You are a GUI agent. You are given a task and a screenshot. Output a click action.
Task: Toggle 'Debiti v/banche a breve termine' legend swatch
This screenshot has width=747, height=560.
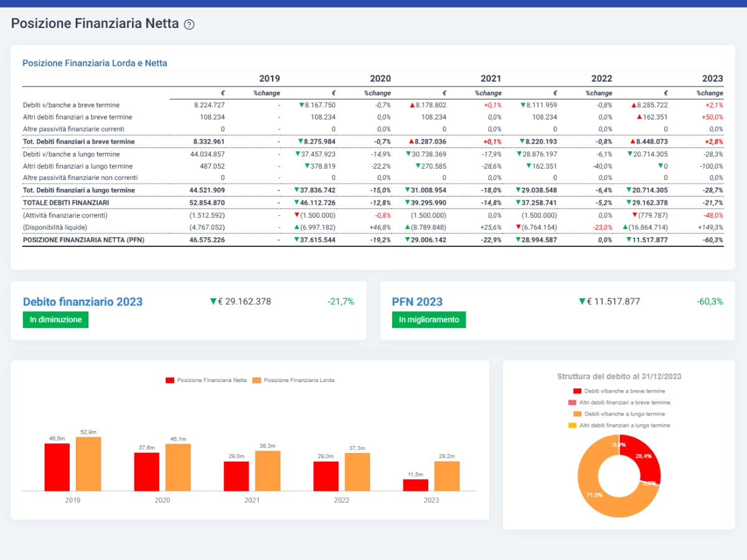(x=577, y=391)
